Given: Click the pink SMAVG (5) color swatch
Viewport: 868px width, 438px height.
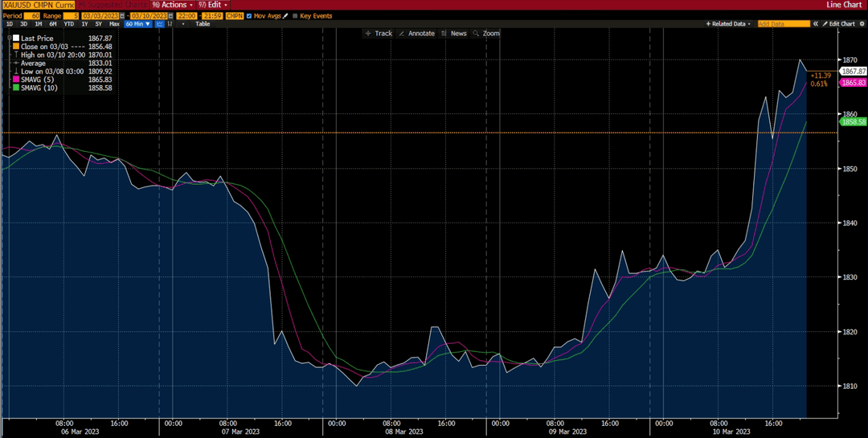Looking at the screenshot, I should (15, 80).
